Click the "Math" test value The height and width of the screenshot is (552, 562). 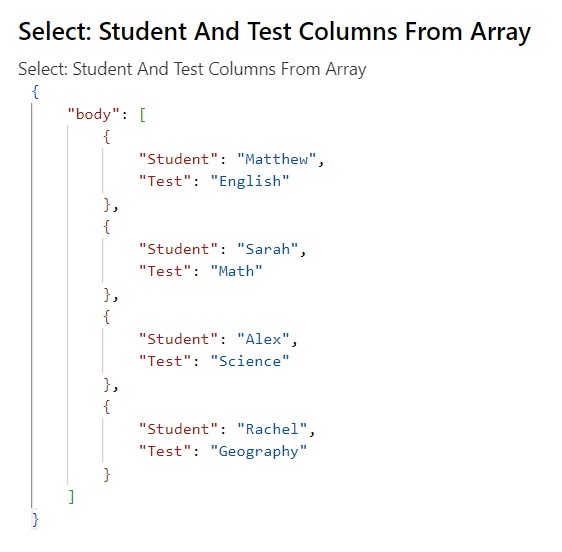pyautogui.click(x=237, y=271)
